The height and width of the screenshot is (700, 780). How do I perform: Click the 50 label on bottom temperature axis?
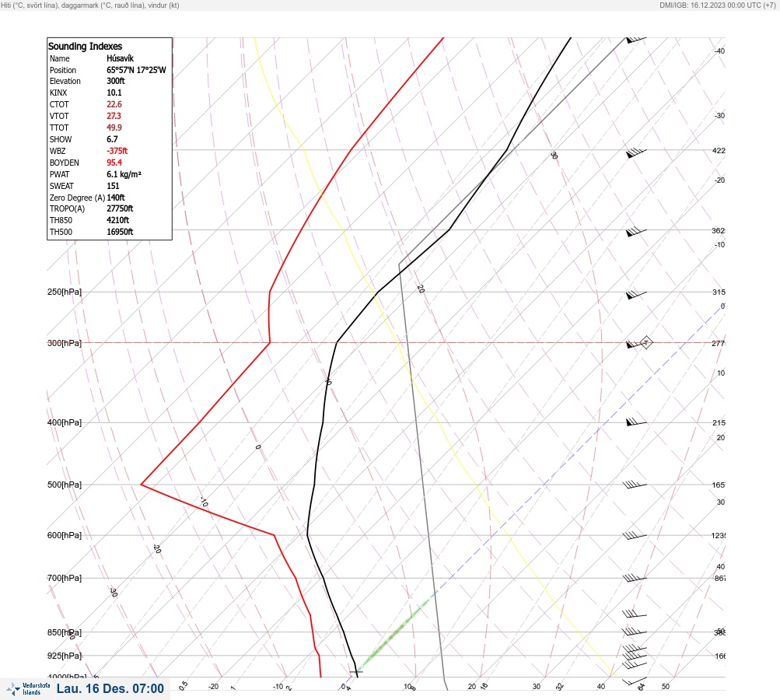(x=666, y=687)
